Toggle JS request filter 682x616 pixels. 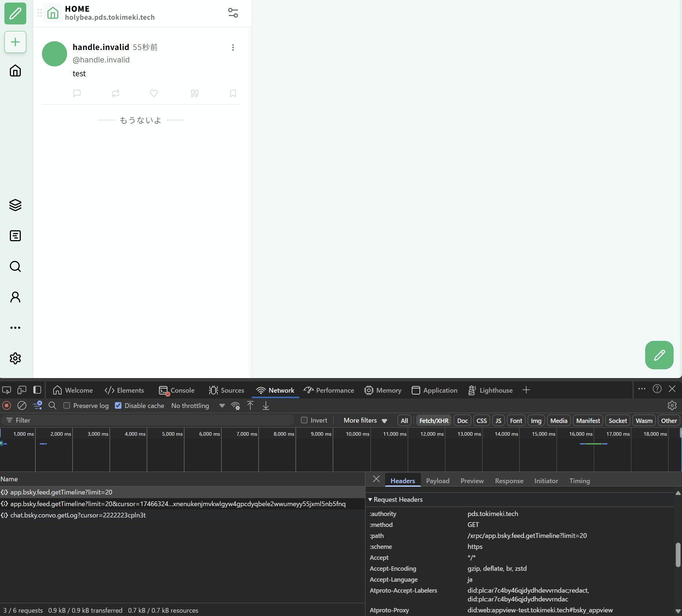498,421
